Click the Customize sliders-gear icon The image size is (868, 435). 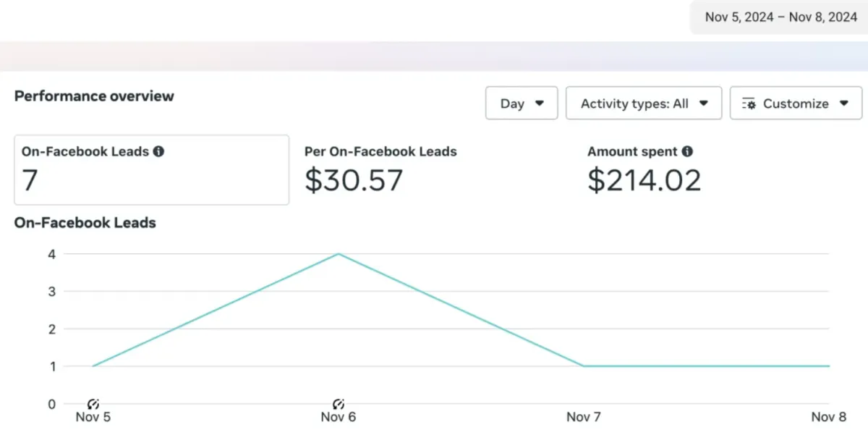(x=749, y=104)
